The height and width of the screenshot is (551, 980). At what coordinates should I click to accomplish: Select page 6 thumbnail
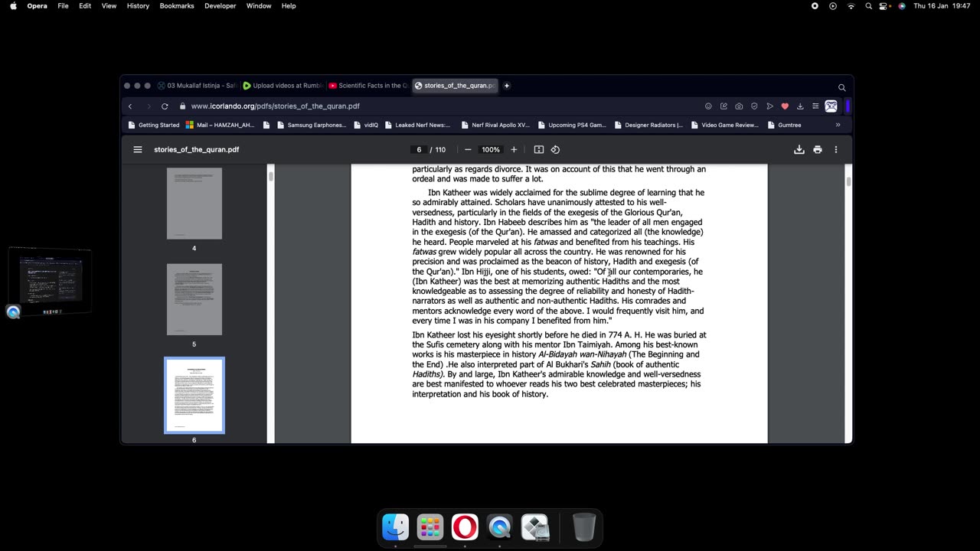tap(194, 395)
